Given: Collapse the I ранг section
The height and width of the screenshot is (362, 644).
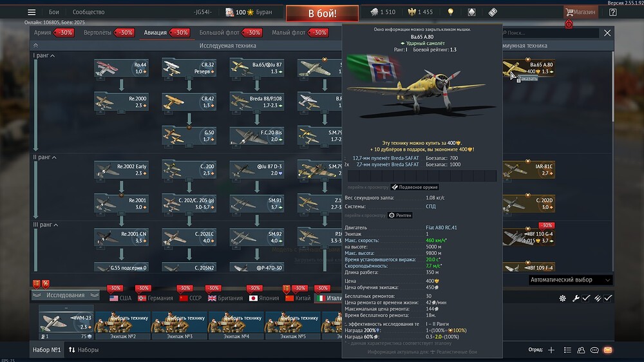Looking at the screenshot, I should point(44,55).
